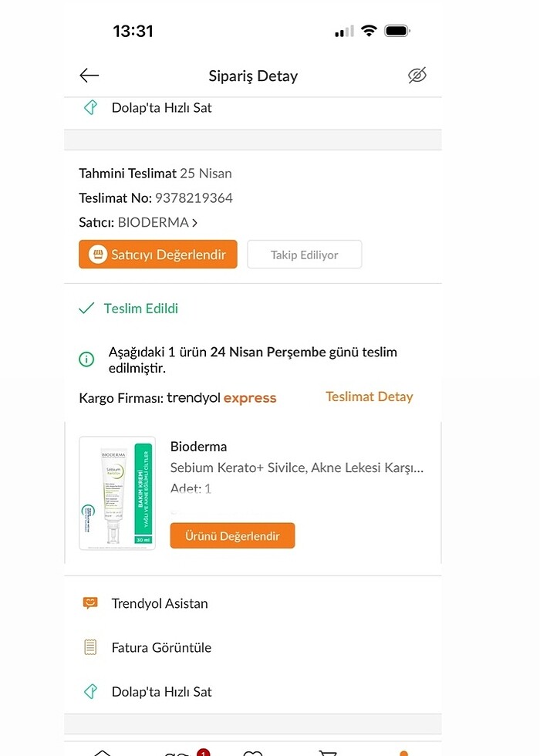Open the Bioderma brand name title
The height and width of the screenshot is (756, 540).
coord(198,447)
